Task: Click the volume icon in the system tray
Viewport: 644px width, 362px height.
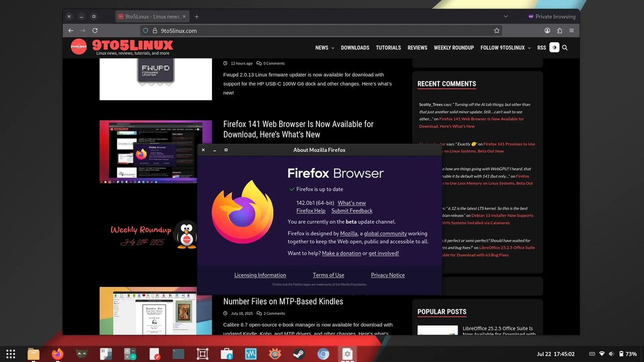Action: tap(611, 354)
